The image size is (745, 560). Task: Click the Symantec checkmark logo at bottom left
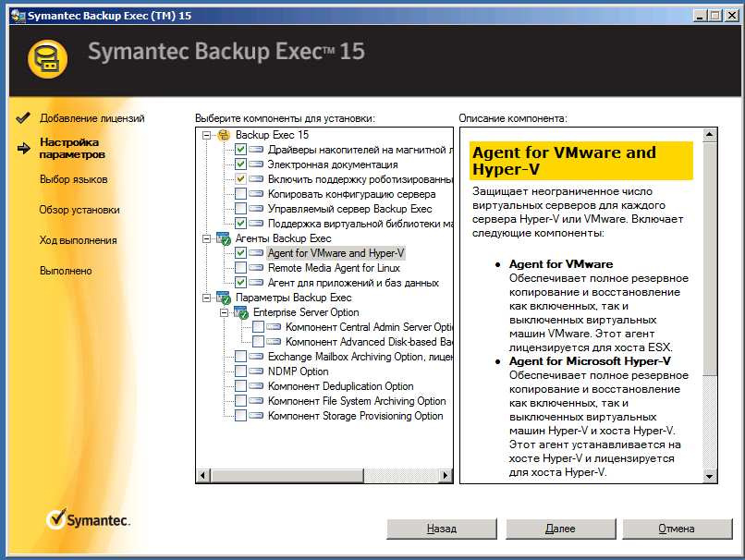[56, 519]
